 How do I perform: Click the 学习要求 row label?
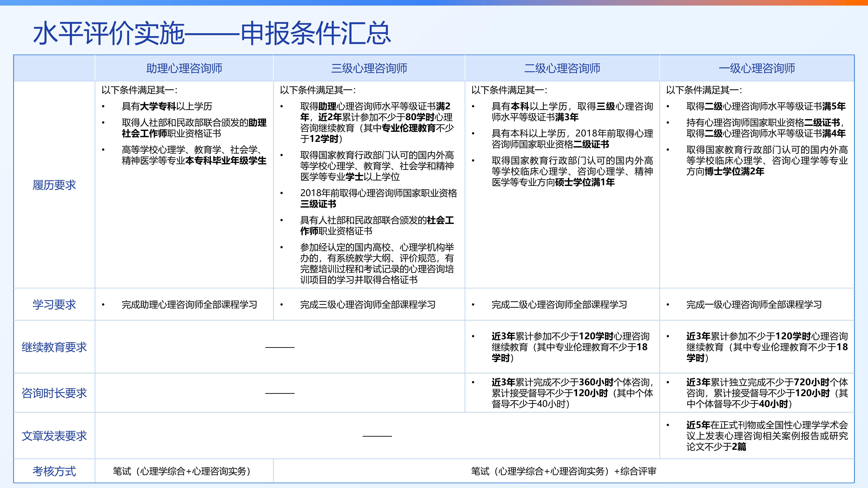coord(54,304)
